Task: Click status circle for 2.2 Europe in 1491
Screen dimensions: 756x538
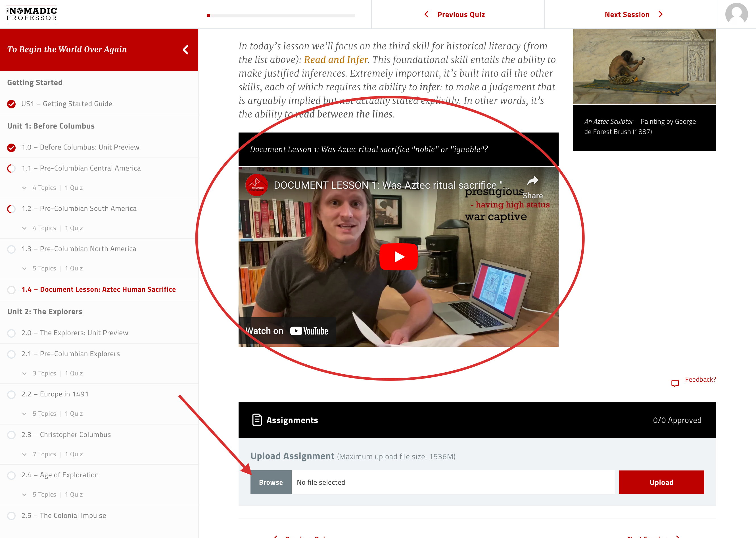Action: tap(11, 394)
